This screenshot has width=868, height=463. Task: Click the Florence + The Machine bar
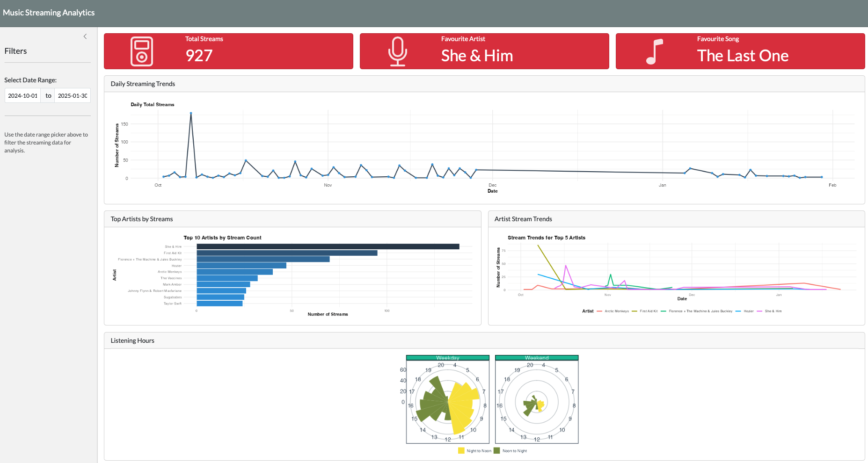tap(263, 259)
